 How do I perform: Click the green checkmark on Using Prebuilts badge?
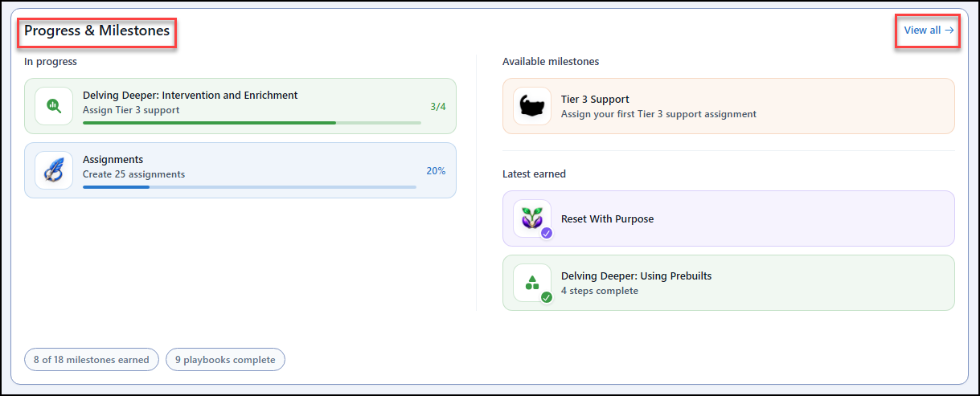547,297
